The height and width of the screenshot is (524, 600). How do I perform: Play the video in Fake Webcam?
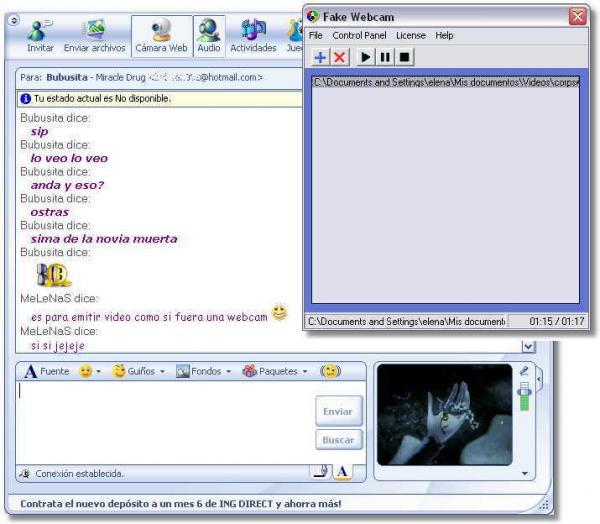366,57
